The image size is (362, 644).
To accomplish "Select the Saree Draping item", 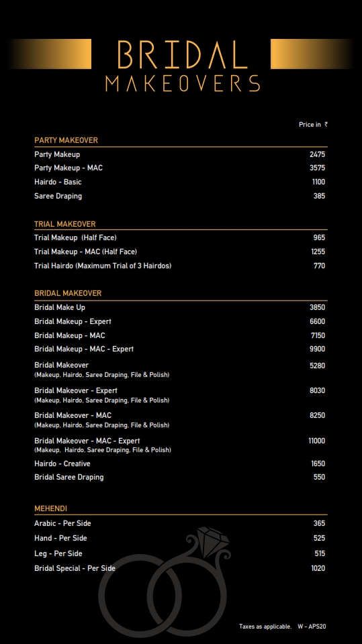I will pyautogui.click(x=58, y=197).
